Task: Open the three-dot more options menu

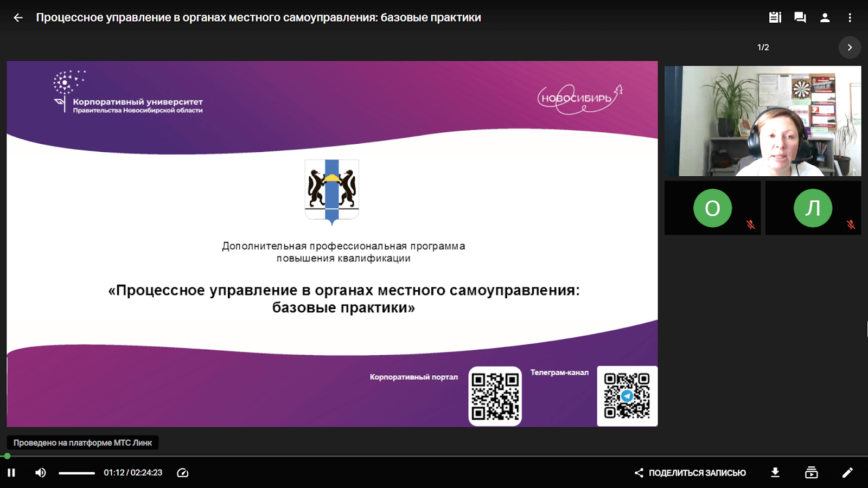Action: click(x=850, y=18)
